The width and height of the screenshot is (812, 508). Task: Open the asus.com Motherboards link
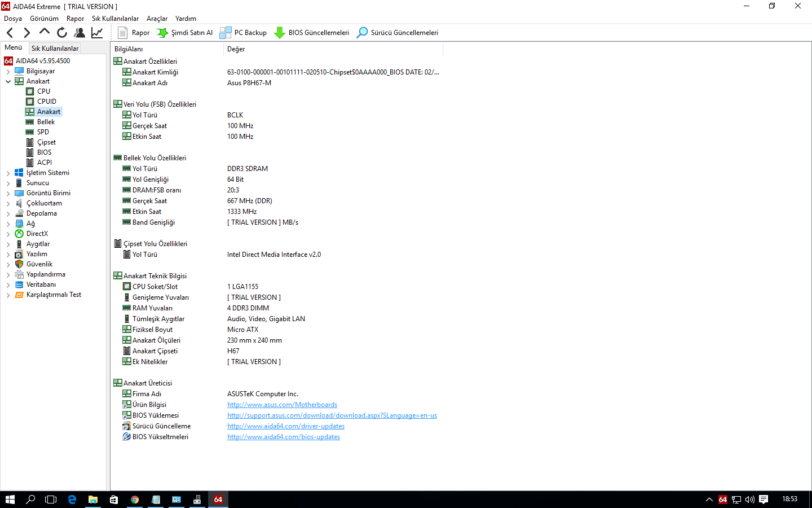click(282, 405)
